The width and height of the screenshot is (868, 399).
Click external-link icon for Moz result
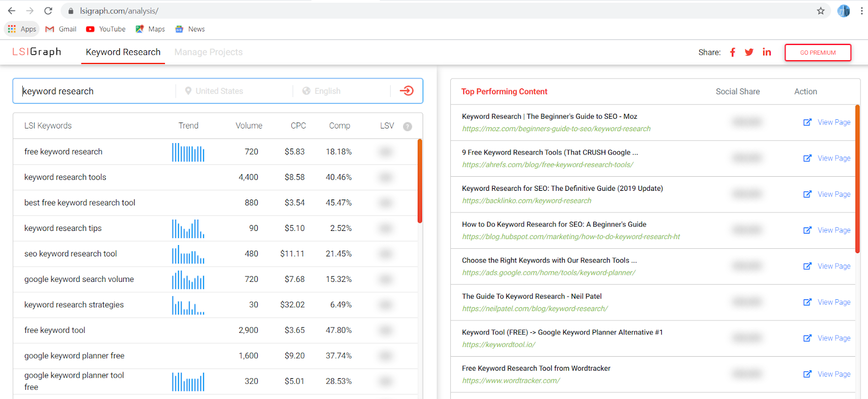click(807, 122)
